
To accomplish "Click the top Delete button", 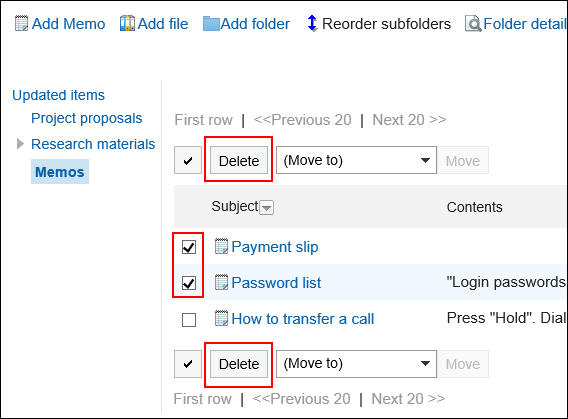I will (239, 160).
